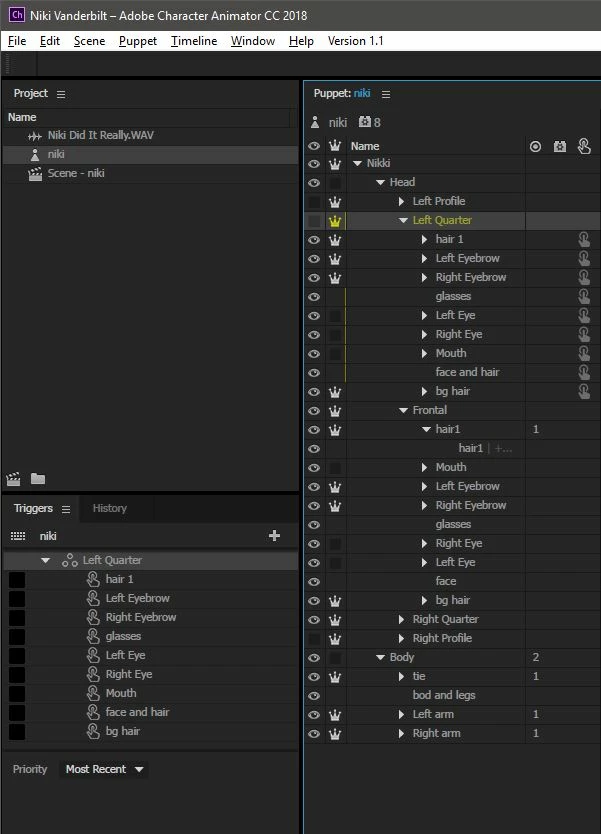Click the trigger key box for hair 1
Viewport: 601px width, 834px height.
pyautogui.click(x=17, y=580)
